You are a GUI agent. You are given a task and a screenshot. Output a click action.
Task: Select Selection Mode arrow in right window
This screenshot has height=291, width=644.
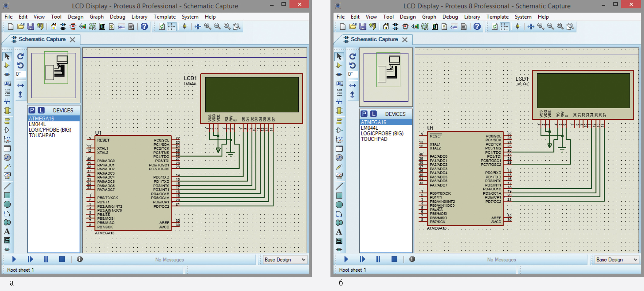[339, 56]
